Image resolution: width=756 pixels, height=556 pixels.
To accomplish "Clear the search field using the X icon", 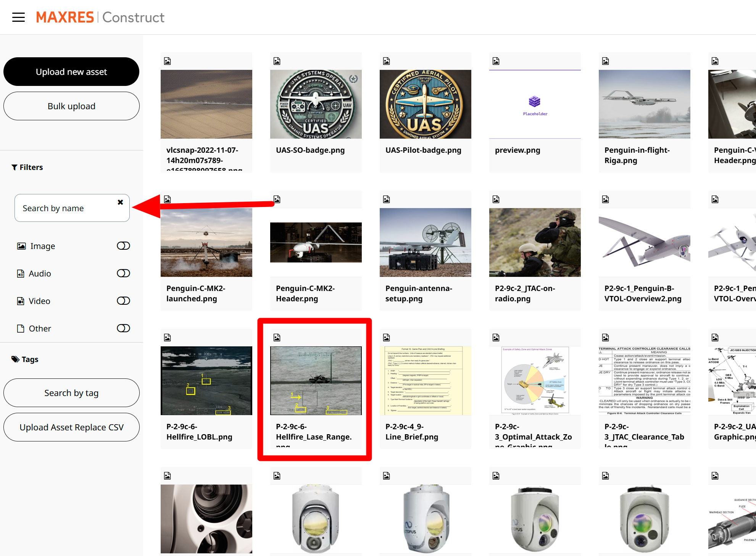I will (121, 202).
